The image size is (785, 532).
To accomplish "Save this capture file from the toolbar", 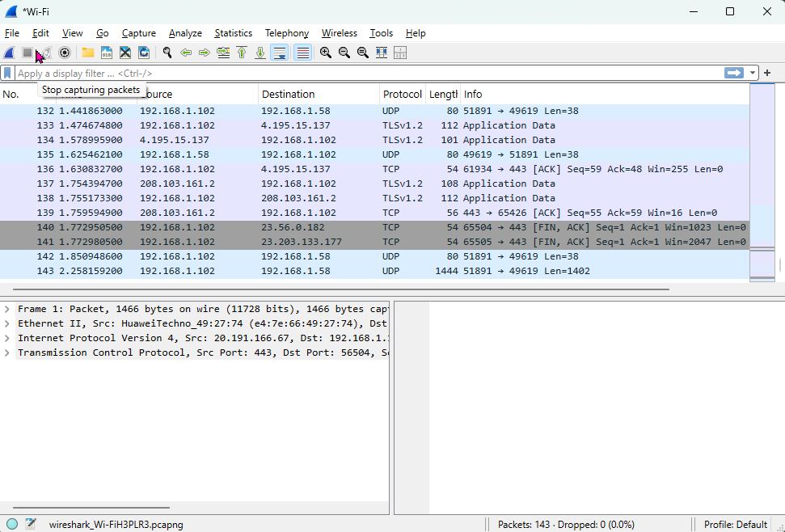I will [x=107, y=53].
